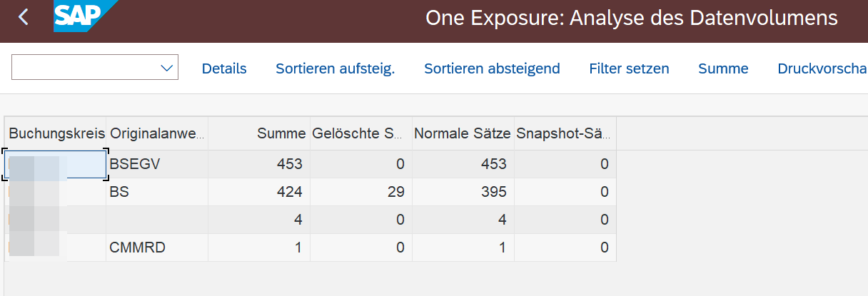This screenshot has height=296, width=868.
Task: Click the Summe toolbar button
Action: coord(723,68)
